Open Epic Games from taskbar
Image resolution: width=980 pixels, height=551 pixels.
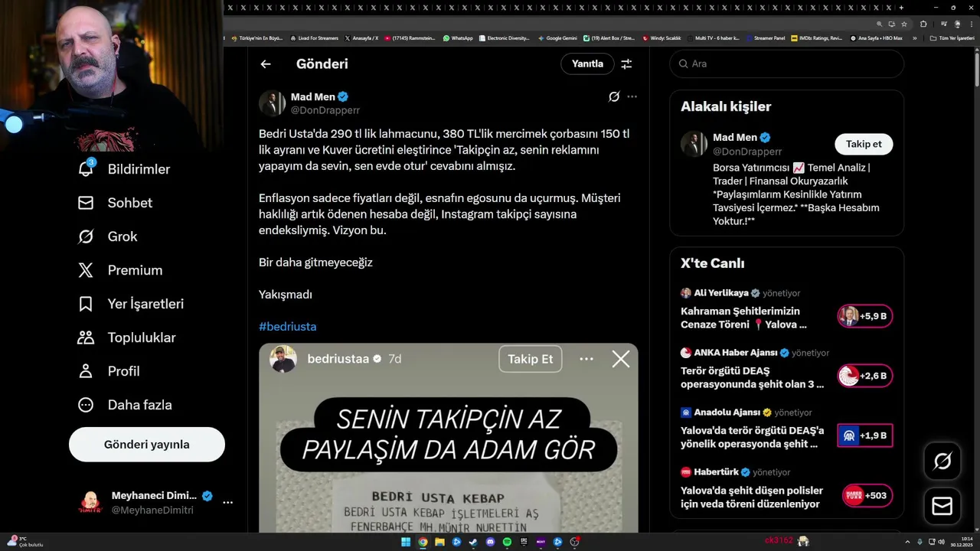coord(524,542)
